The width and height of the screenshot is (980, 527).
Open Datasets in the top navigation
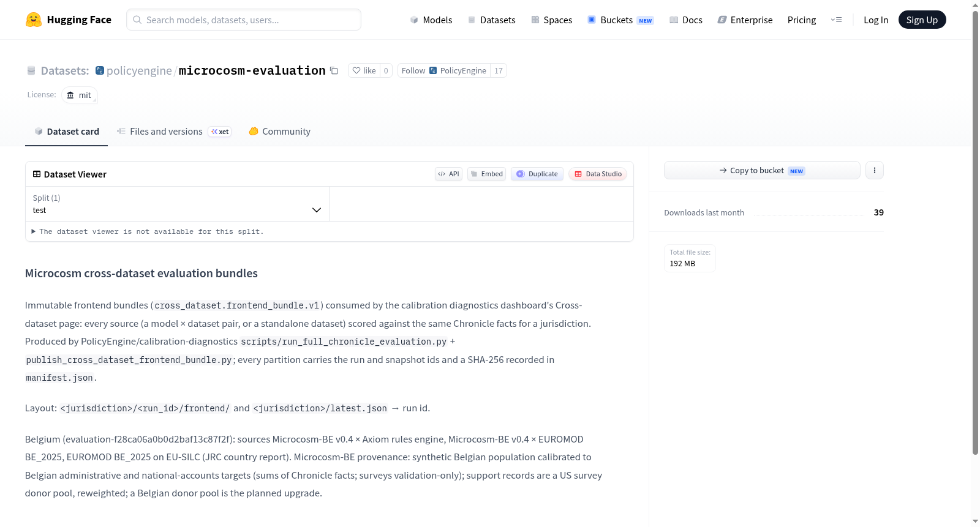(x=491, y=20)
